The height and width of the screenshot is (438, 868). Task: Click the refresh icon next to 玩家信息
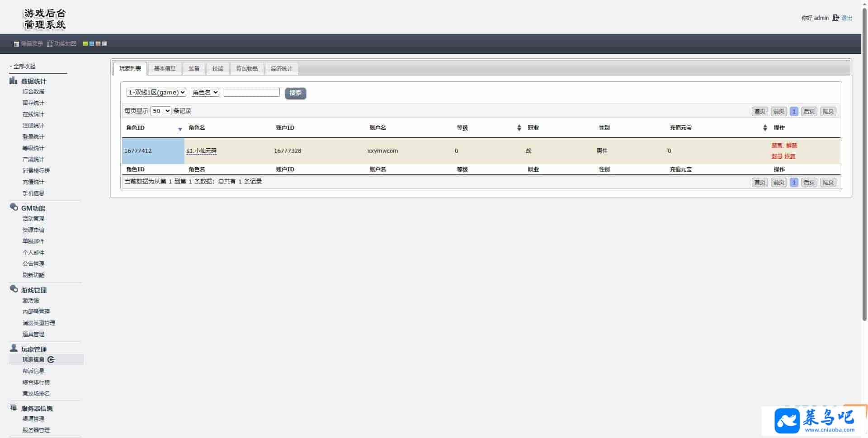coord(51,360)
